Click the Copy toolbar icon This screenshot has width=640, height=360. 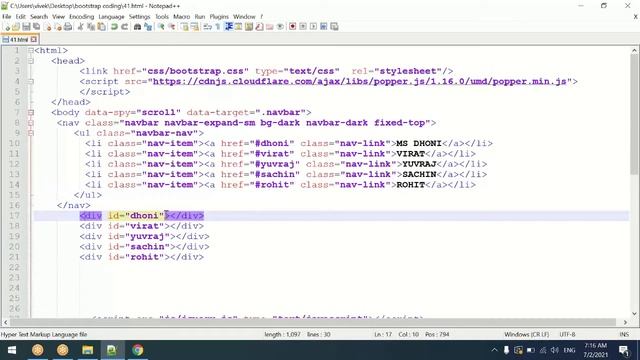pos(91,27)
